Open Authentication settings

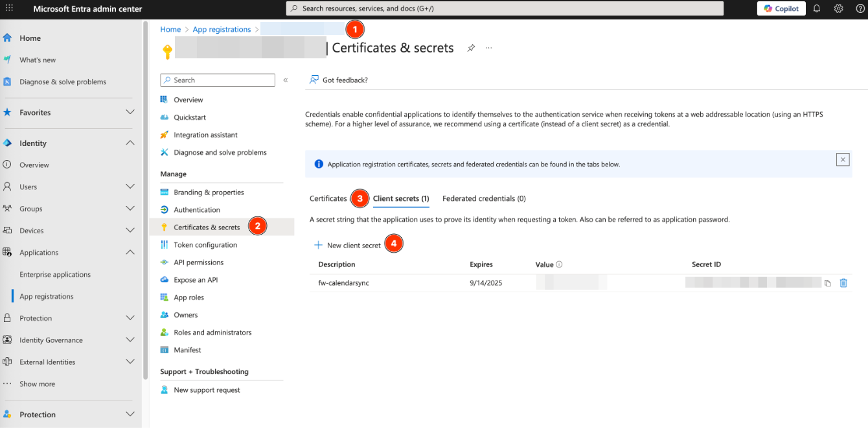[x=197, y=210]
